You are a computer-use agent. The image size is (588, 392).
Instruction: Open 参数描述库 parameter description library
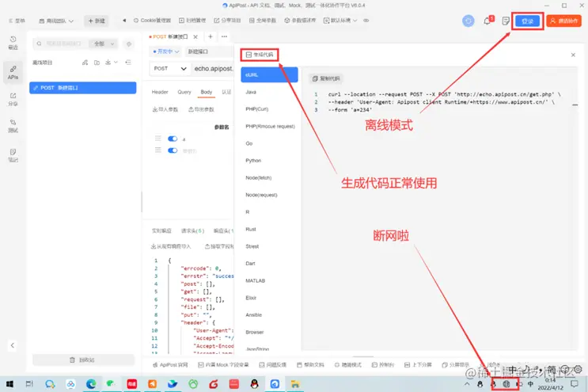pos(300,21)
